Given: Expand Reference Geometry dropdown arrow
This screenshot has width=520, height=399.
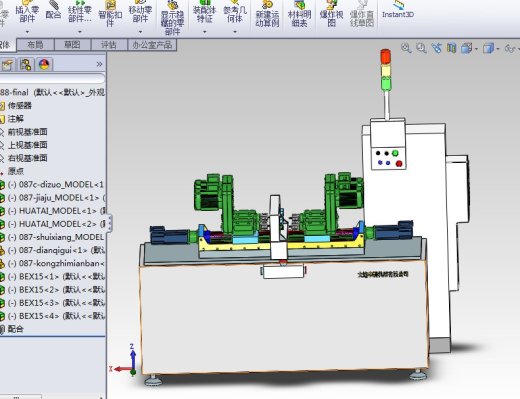Looking at the screenshot, I should coord(235,32).
